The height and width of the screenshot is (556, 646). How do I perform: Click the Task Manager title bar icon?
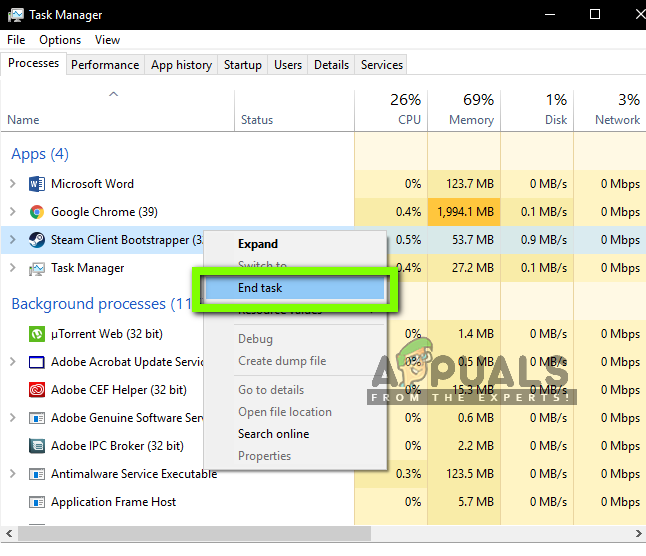(x=16, y=15)
